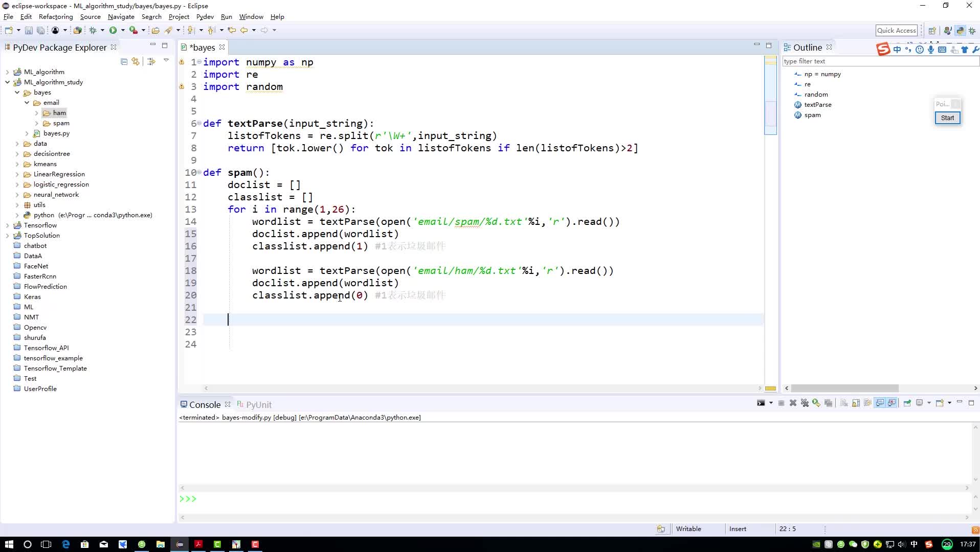This screenshot has width=980, height=552.
Task: Open the Refactoring menu
Action: tap(56, 17)
